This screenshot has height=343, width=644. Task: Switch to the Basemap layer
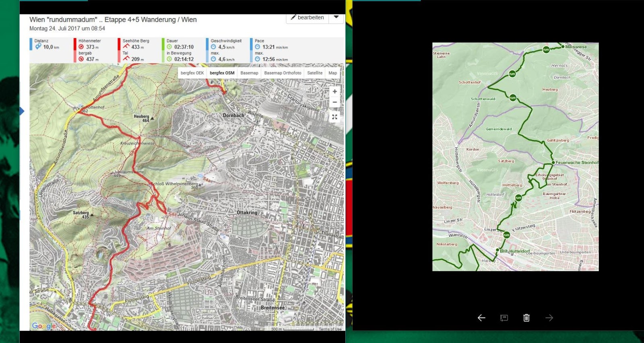(249, 73)
